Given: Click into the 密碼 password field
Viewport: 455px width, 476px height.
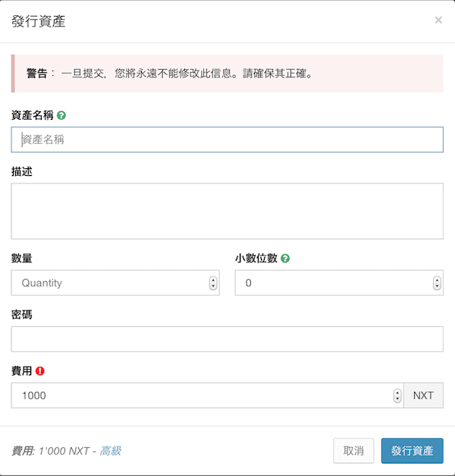Looking at the screenshot, I should 227,339.
